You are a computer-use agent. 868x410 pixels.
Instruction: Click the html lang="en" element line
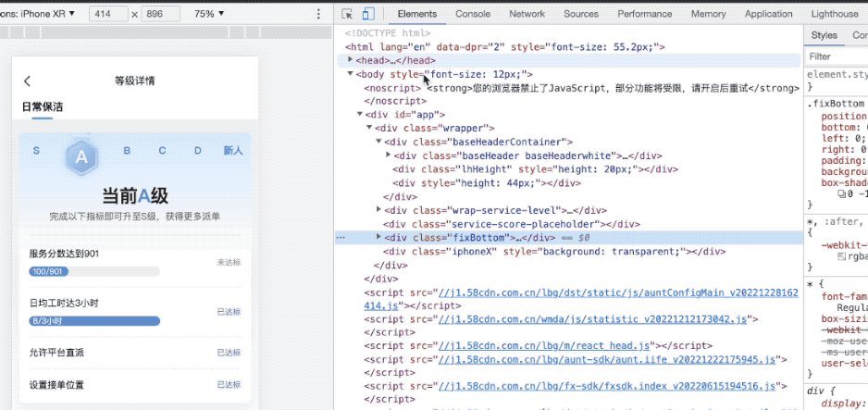pyautogui.click(x=505, y=47)
